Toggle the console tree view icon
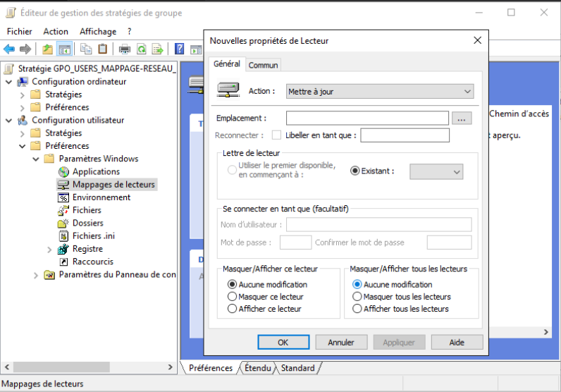This screenshot has height=392, width=561. pos(65,49)
